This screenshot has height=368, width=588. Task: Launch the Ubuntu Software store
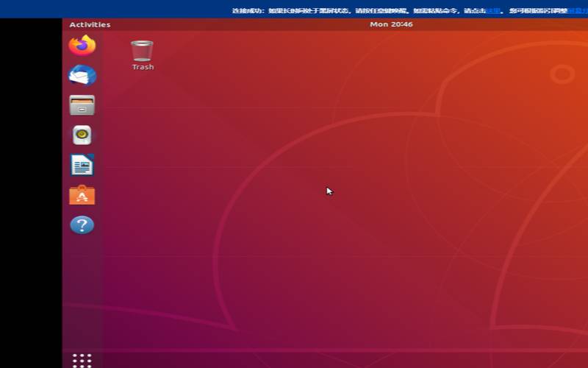[82, 195]
